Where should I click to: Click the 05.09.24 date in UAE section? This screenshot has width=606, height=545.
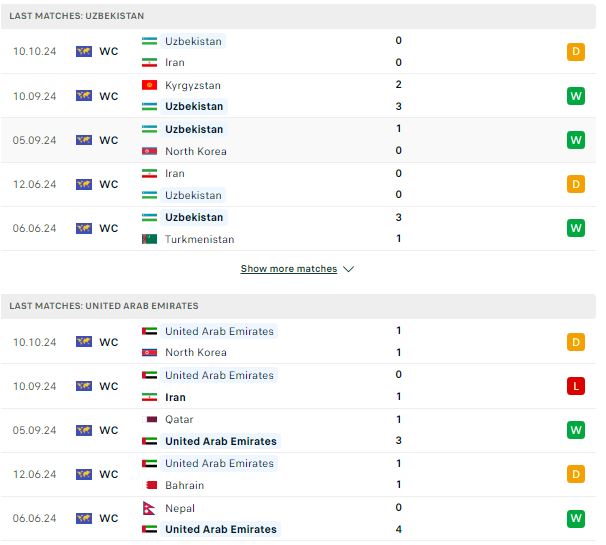[x=34, y=430]
